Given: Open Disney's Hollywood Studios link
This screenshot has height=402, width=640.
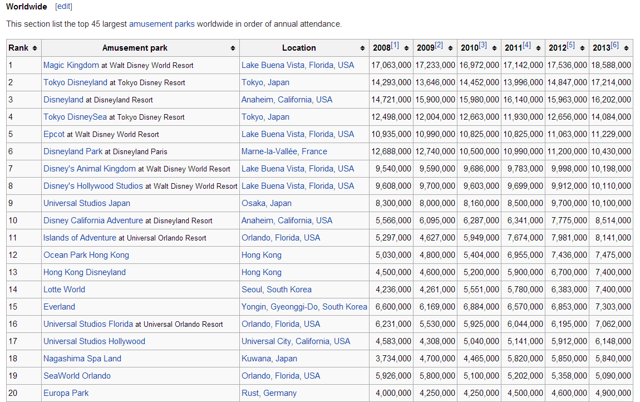Looking at the screenshot, I should (93, 186).
